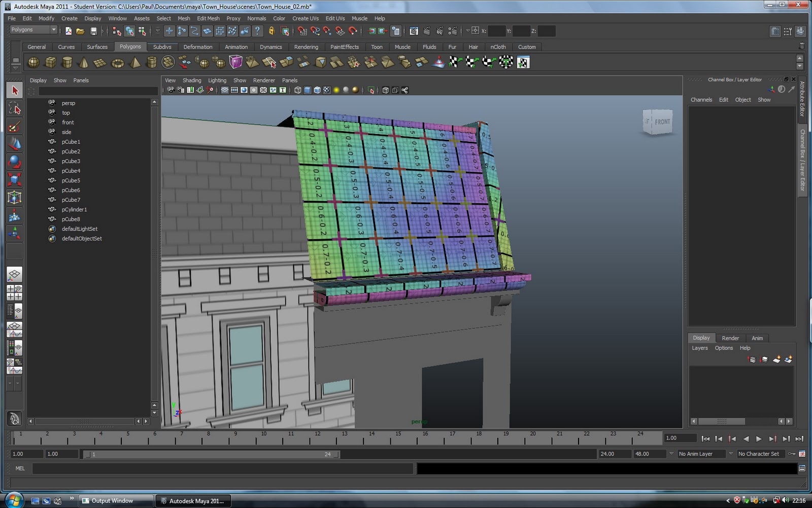This screenshot has width=812, height=508.
Task: Toggle default lighting with the yellow sphere icon
Action: (x=336, y=90)
